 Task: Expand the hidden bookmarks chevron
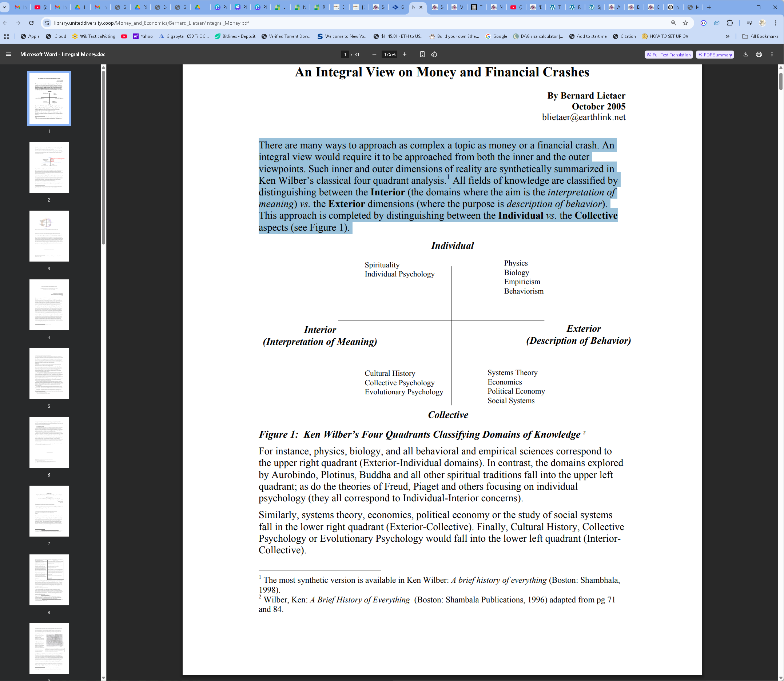(x=727, y=36)
